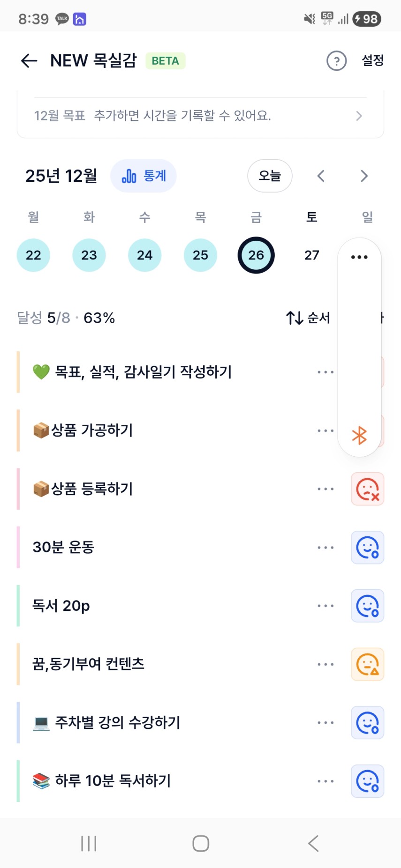The image size is (401, 868).
Task: Toggle status face for 상품 등록하기
Action: [x=368, y=489]
